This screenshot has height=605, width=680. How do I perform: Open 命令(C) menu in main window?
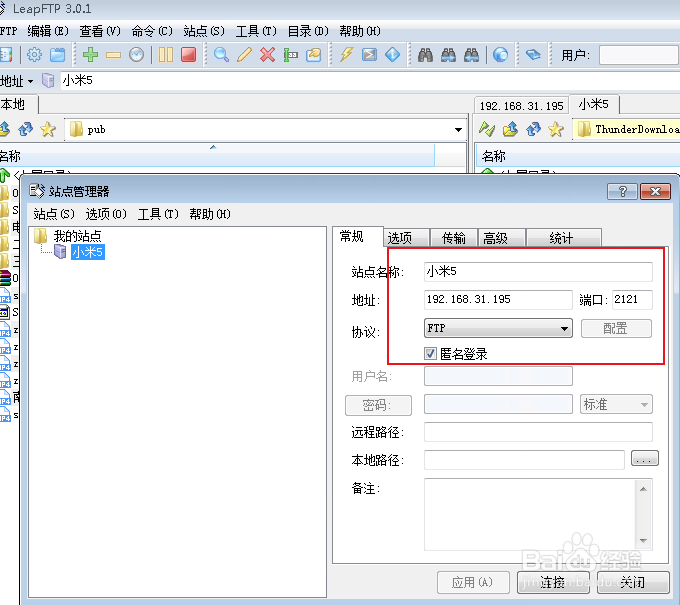(x=152, y=31)
